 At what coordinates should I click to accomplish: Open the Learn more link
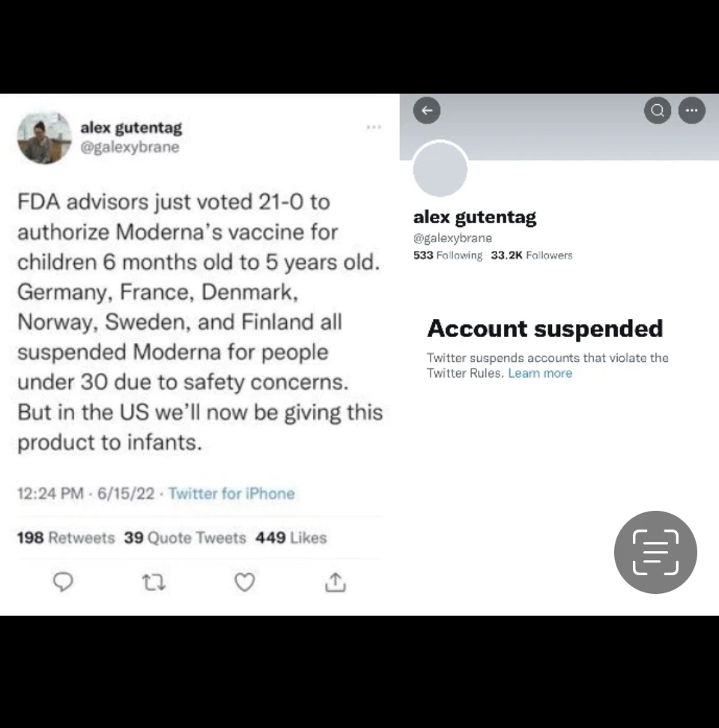(x=540, y=373)
